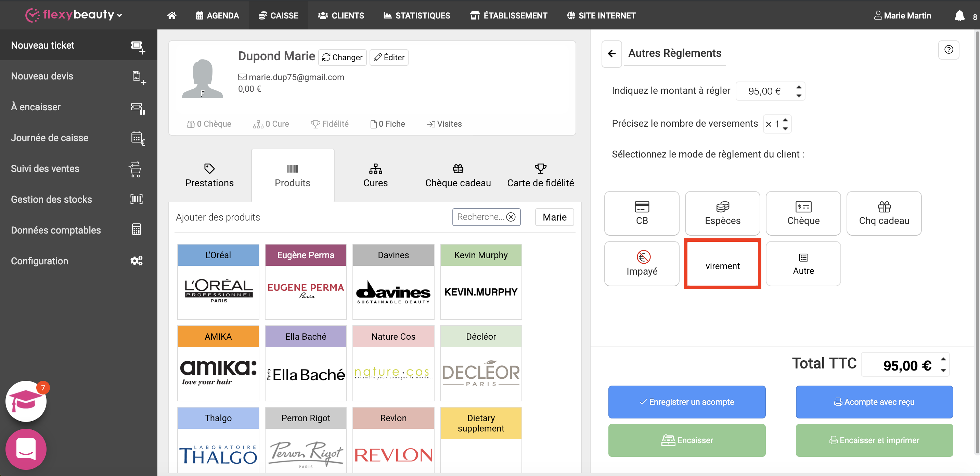Select the Impayé payment method

(x=641, y=264)
